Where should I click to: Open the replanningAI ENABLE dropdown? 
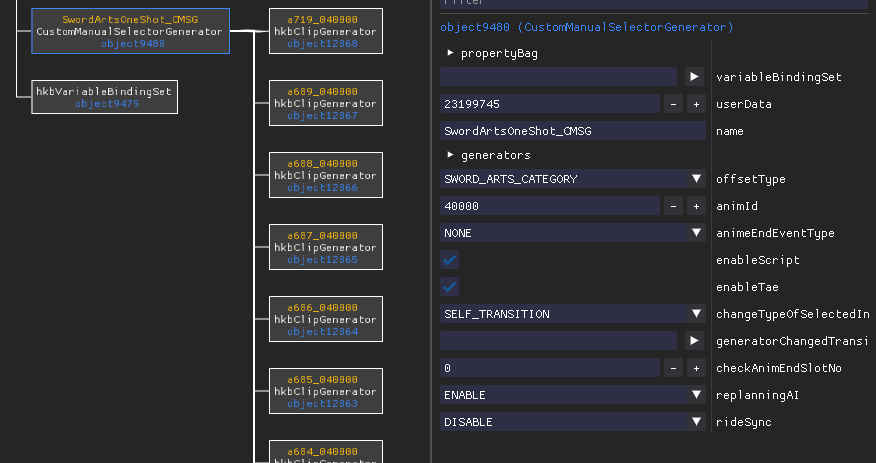point(573,395)
